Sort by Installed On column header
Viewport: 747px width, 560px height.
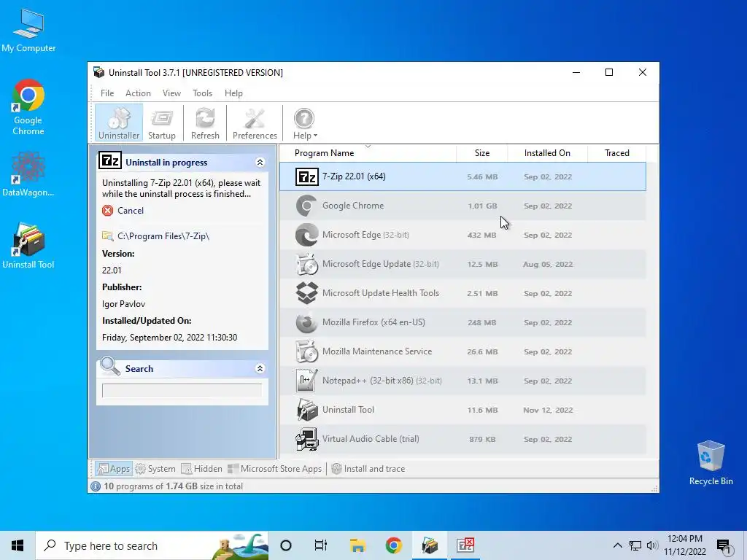[x=547, y=153]
